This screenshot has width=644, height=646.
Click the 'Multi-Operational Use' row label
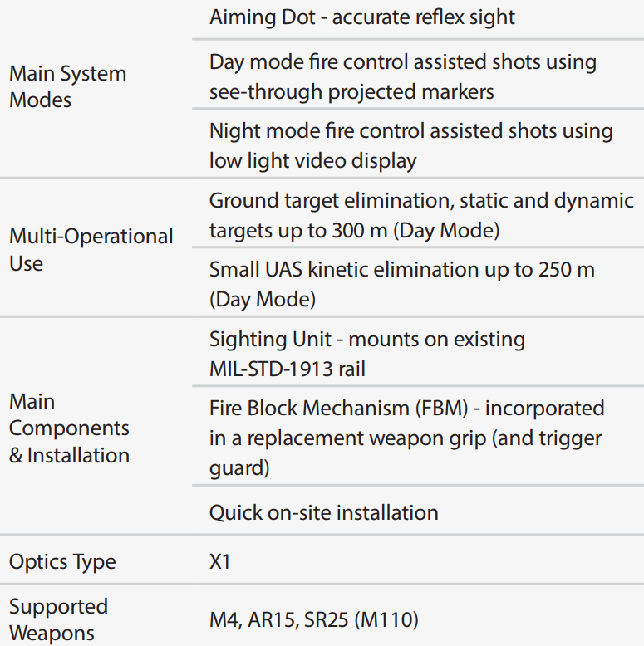point(91,250)
